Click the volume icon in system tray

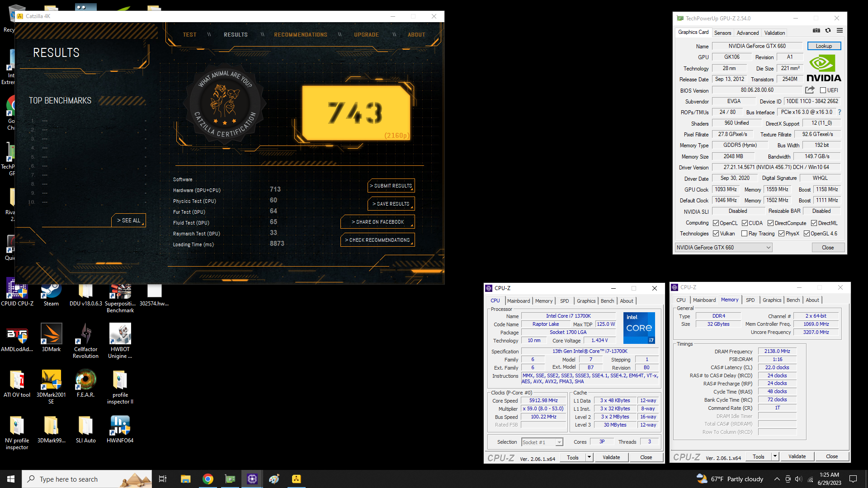[798, 479]
